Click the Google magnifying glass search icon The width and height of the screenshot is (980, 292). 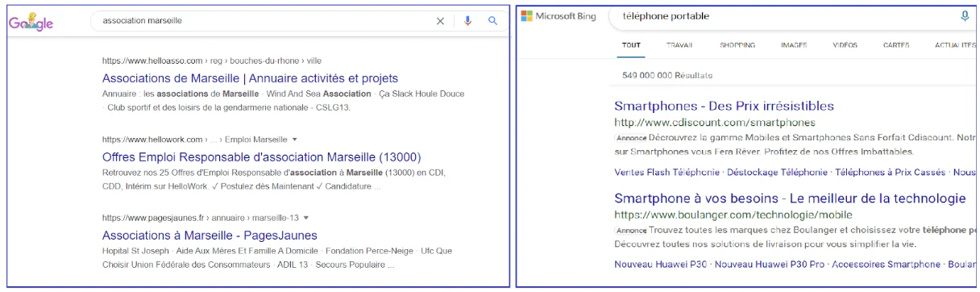(492, 21)
